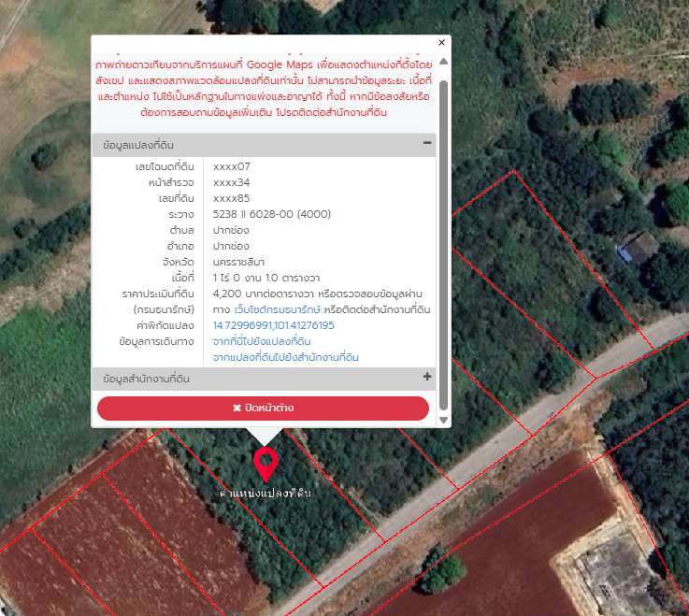689x616 pixels.
Task: Expand the ข้อมูลสำนักงานที่ดิน section
Action: 147,379
